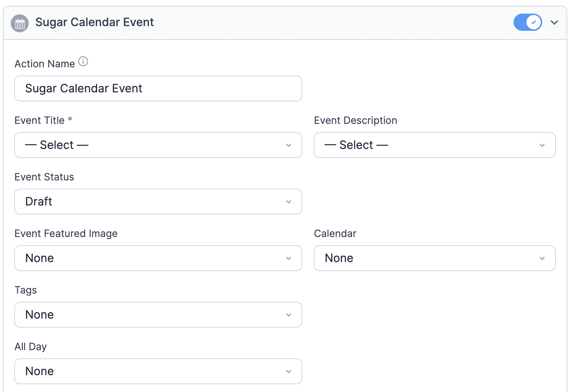Open the Calendar dropdown

[434, 258]
